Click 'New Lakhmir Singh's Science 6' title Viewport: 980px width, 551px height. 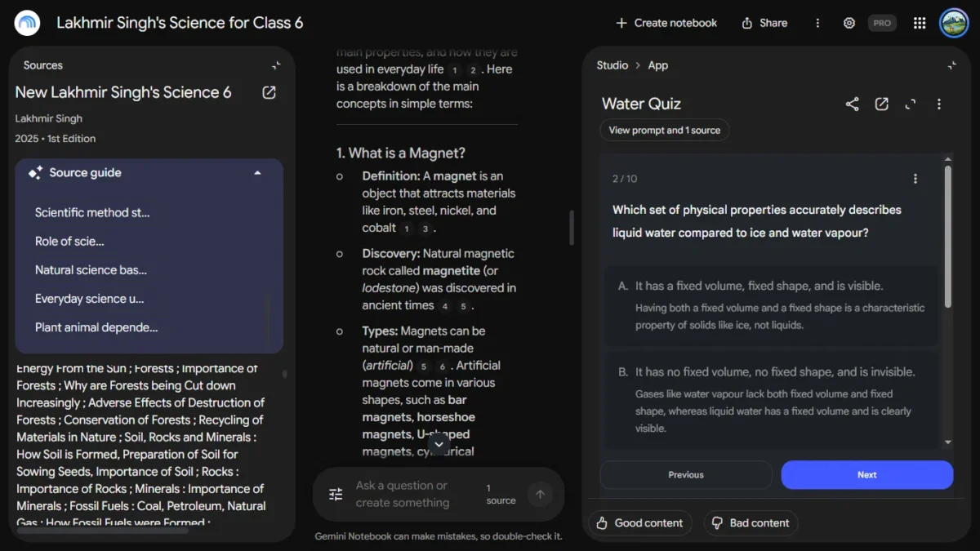click(123, 92)
